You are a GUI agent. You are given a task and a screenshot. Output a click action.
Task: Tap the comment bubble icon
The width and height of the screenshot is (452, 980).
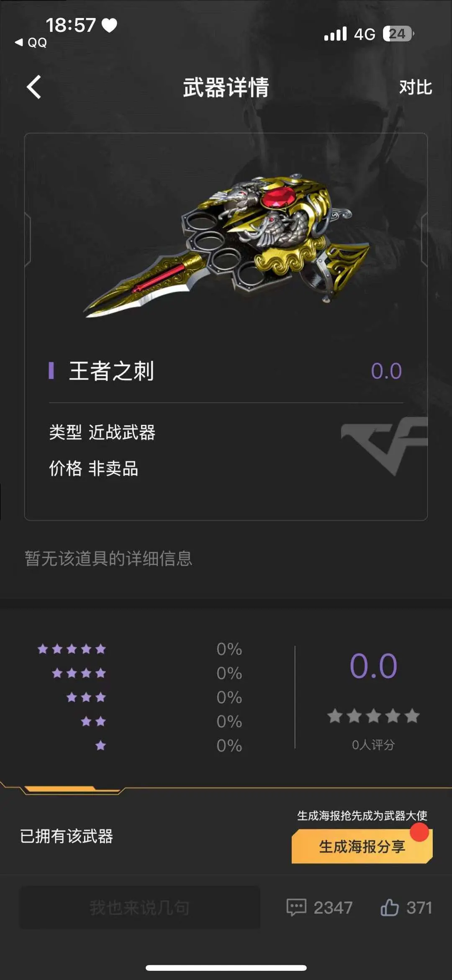pos(296,907)
